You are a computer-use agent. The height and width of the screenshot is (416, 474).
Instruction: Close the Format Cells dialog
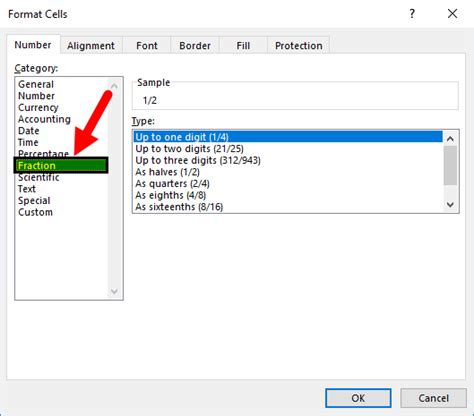452,14
